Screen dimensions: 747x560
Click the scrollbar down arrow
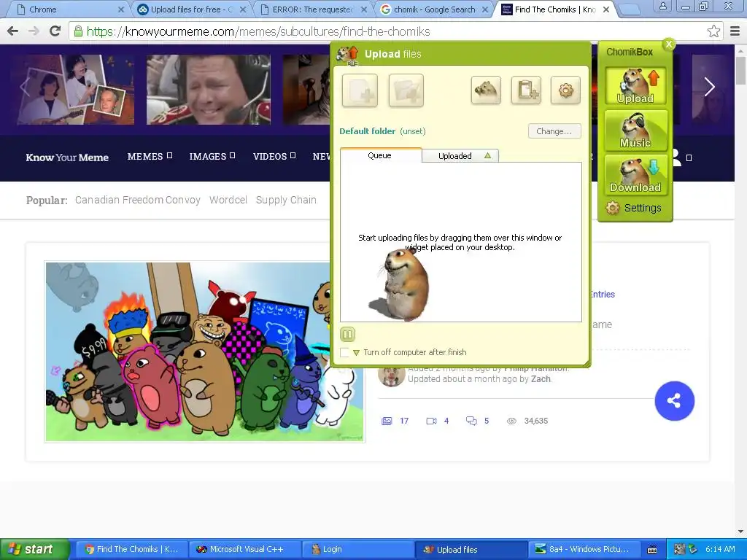click(740, 532)
